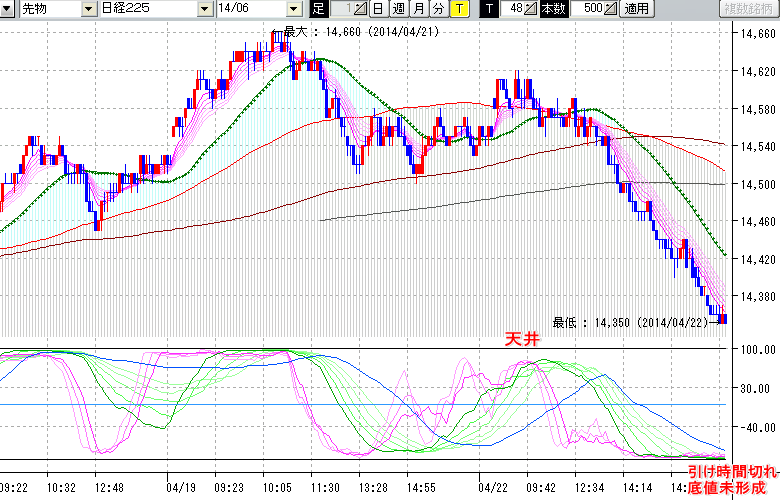
Task: Click the spinner beside the T value 48
Action: 531,9
